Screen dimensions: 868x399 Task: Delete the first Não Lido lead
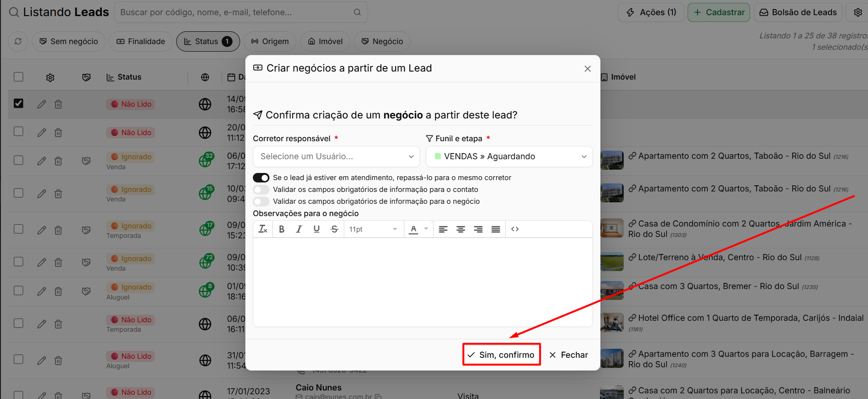pyautogui.click(x=58, y=104)
